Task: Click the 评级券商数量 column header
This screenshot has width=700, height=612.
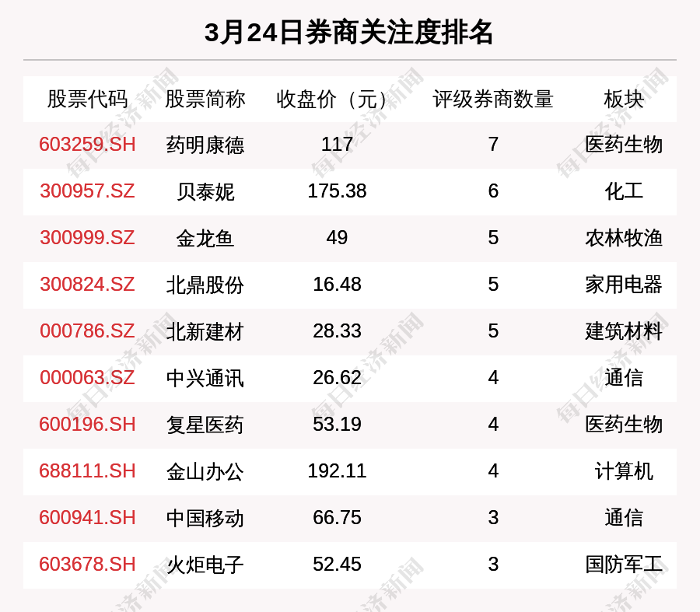Action: pyautogui.click(x=493, y=100)
